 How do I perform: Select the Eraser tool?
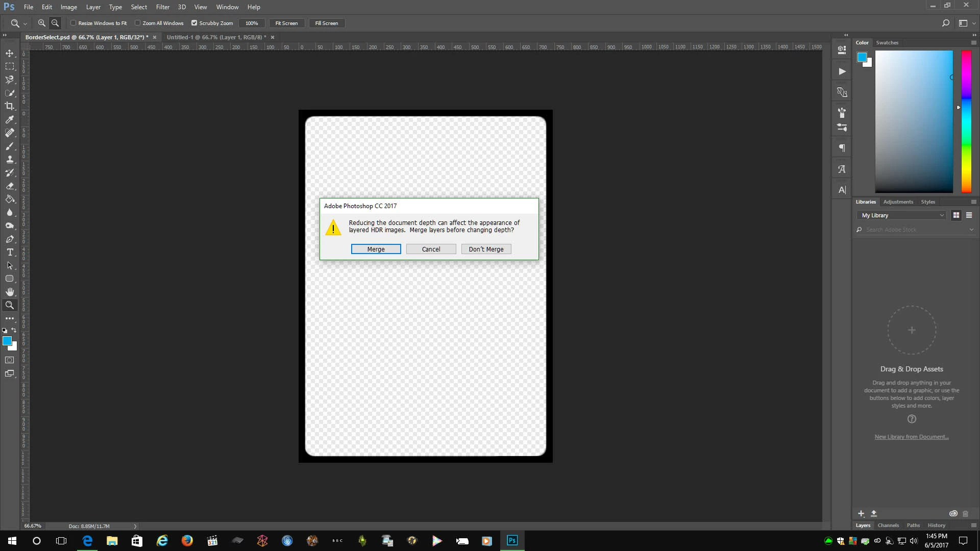tap(10, 186)
